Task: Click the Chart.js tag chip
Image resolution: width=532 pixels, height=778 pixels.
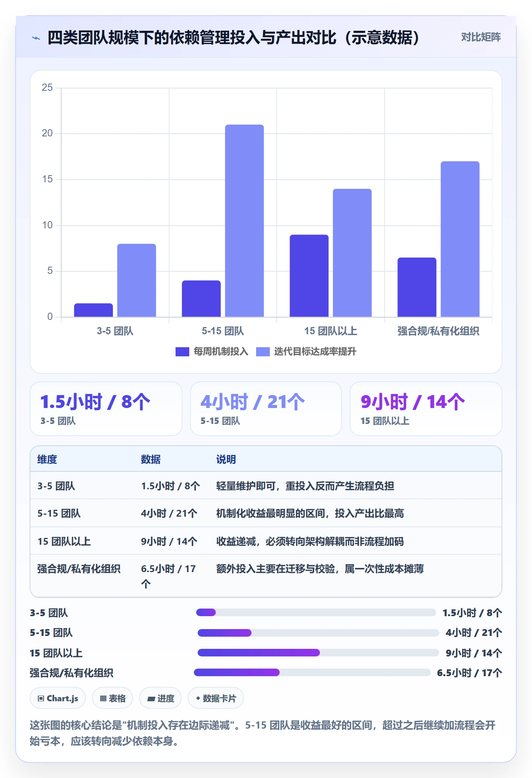Action: (x=58, y=698)
